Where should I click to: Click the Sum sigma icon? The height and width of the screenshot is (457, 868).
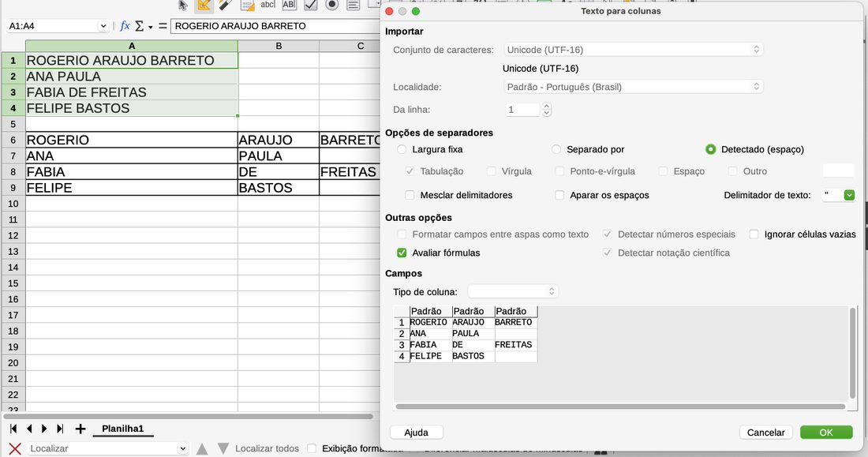point(140,25)
